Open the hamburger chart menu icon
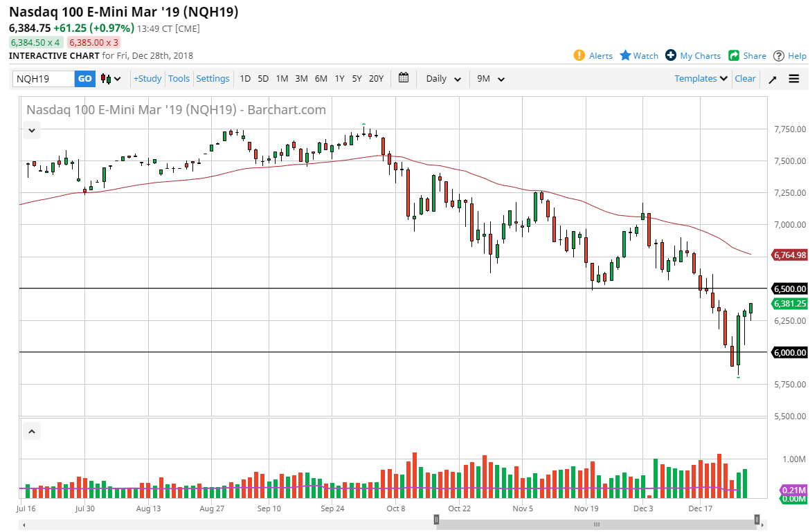Viewport: 810px width, 532px height. (793, 78)
